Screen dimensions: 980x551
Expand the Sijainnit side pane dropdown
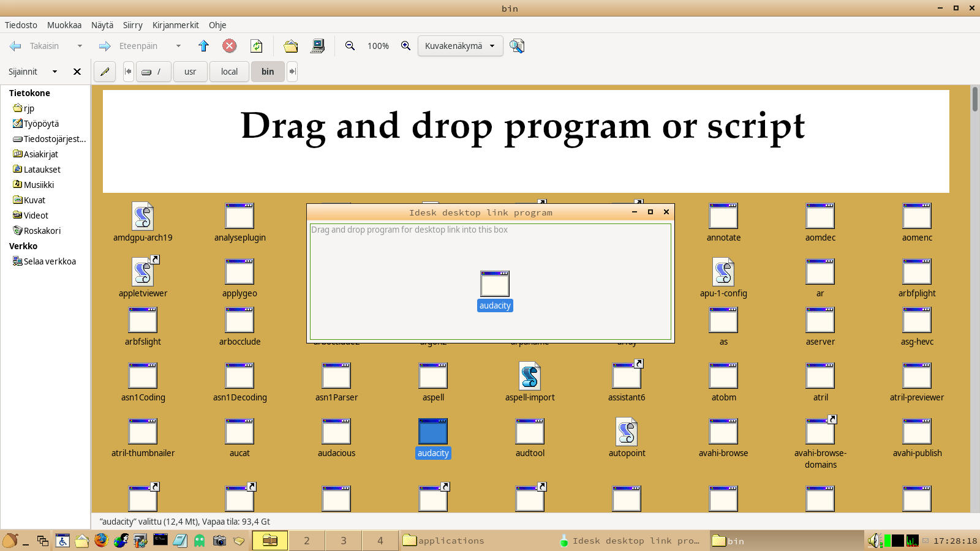click(55, 72)
